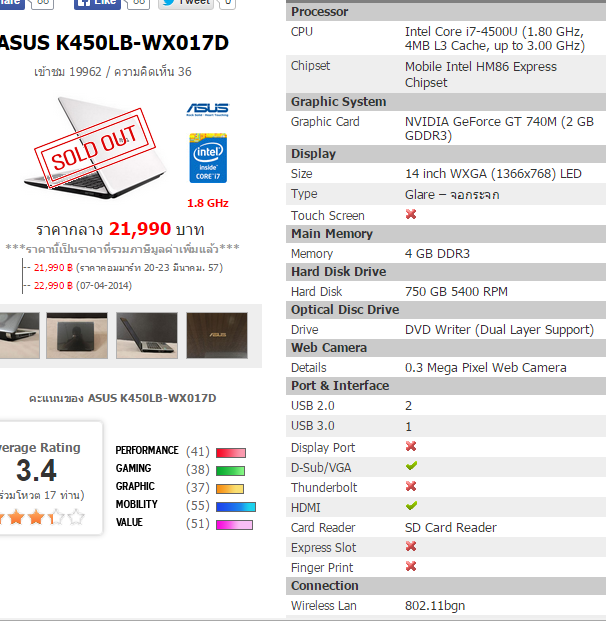The height and width of the screenshot is (621, 606).
Task: Click the 802.11bgn wireless value
Action: click(x=435, y=606)
